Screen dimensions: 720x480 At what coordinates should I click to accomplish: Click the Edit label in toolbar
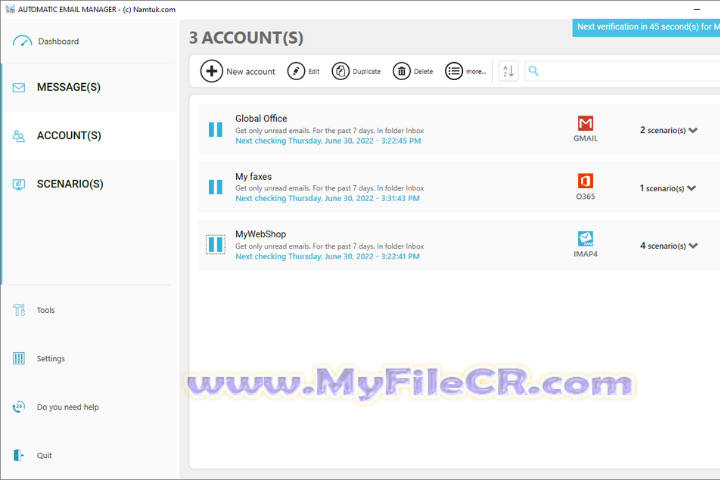point(314,72)
